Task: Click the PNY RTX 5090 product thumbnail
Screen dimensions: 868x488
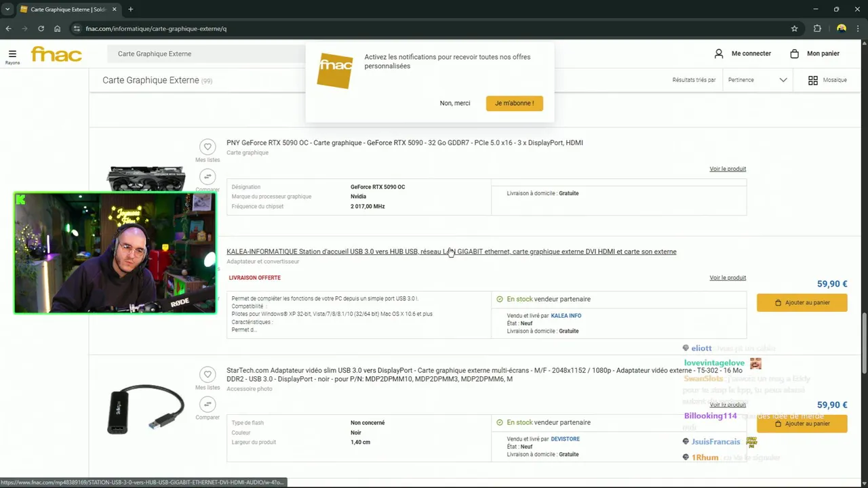Action: coord(146,178)
